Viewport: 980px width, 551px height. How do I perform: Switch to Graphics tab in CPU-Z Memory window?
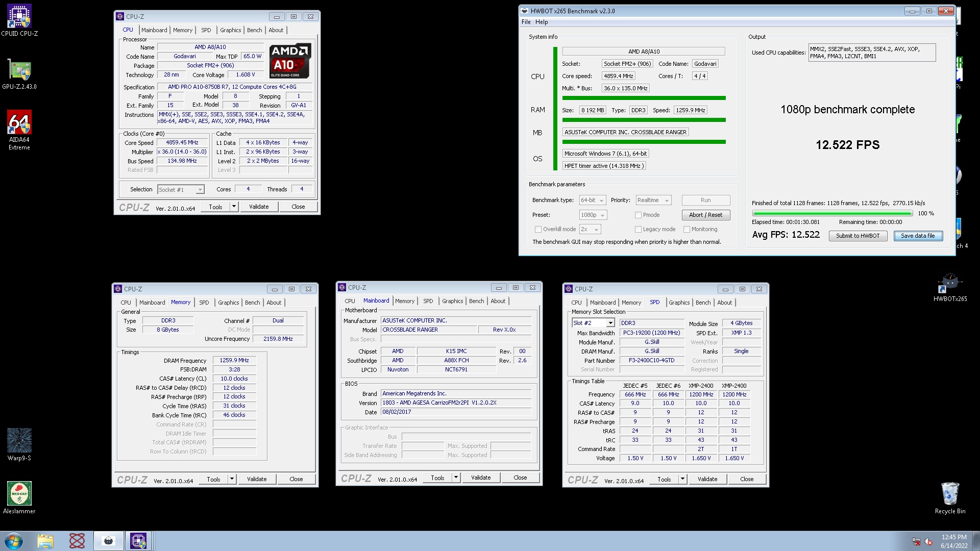[x=228, y=303]
